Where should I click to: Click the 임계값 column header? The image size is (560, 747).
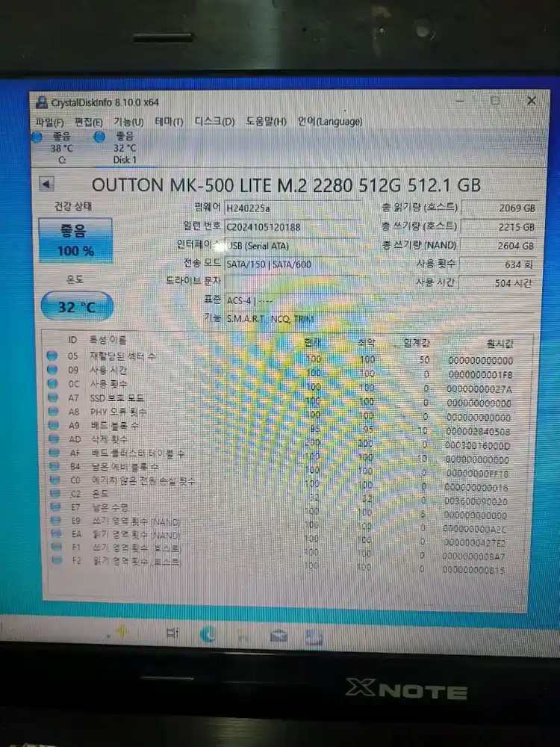(417, 343)
